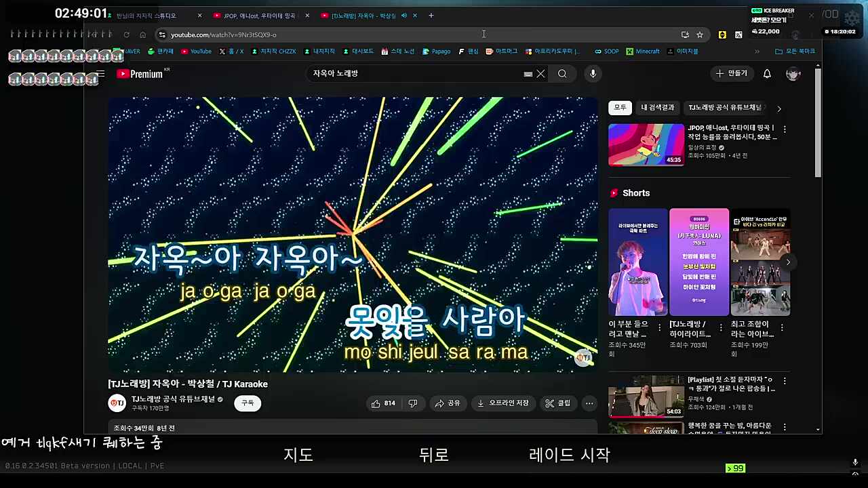
Task: Click the YouTube Premium logo
Action: [x=140, y=74]
